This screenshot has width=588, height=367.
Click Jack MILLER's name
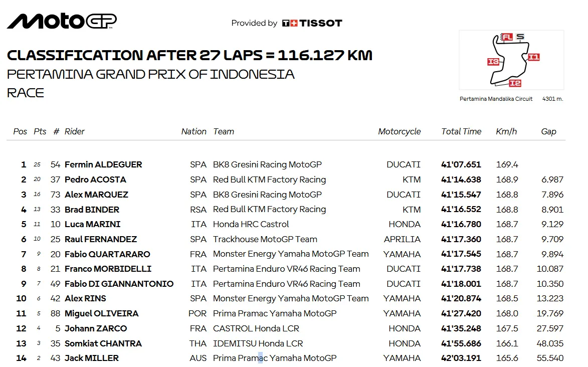point(92,358)
